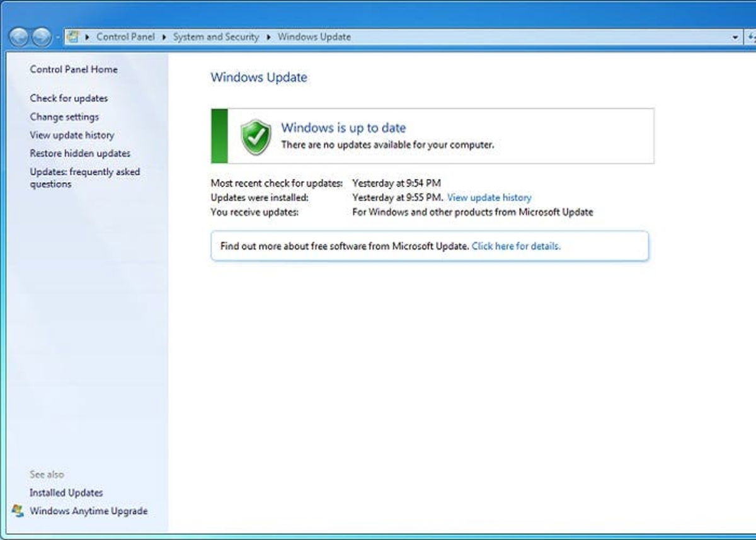Screen dimensions: 756x540
Task: Go to Control Panel Home
Action: click(73, 69)
